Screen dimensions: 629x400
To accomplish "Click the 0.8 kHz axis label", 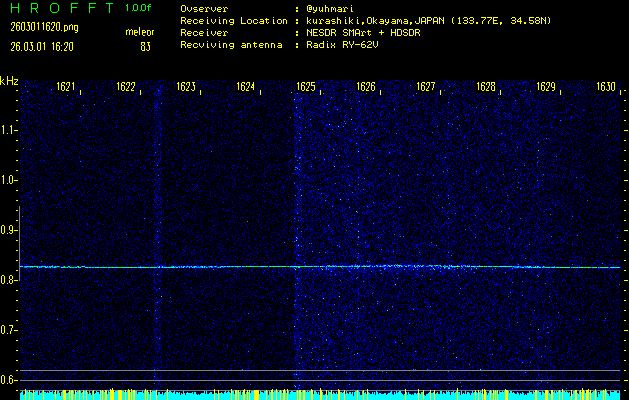I will (x=7, y=280).
